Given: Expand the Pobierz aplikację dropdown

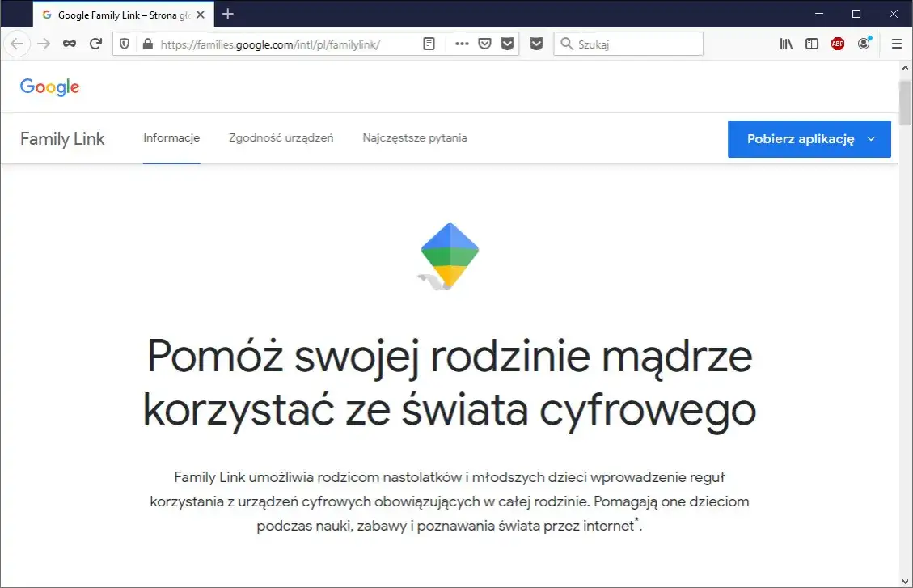Looking at the screenshot, I should coord(872,139).
